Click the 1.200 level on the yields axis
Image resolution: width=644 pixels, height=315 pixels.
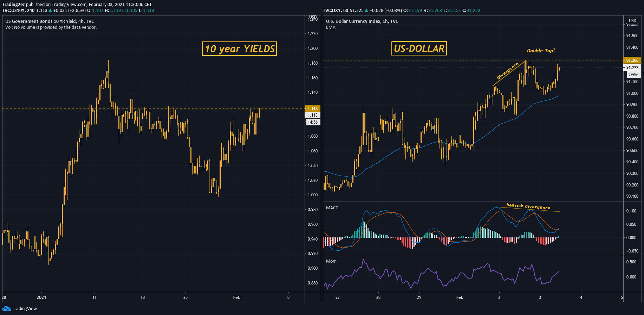pyautogui.click(x=313, y=48)
